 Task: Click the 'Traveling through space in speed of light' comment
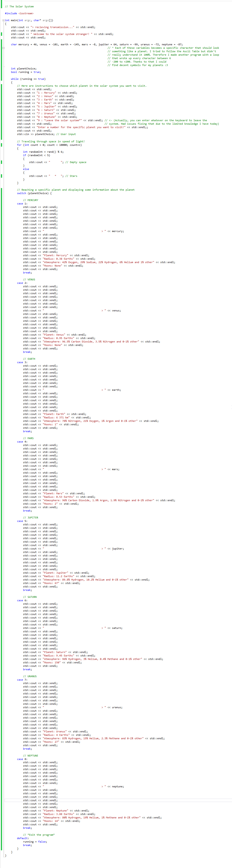click(x=51, y=141)
